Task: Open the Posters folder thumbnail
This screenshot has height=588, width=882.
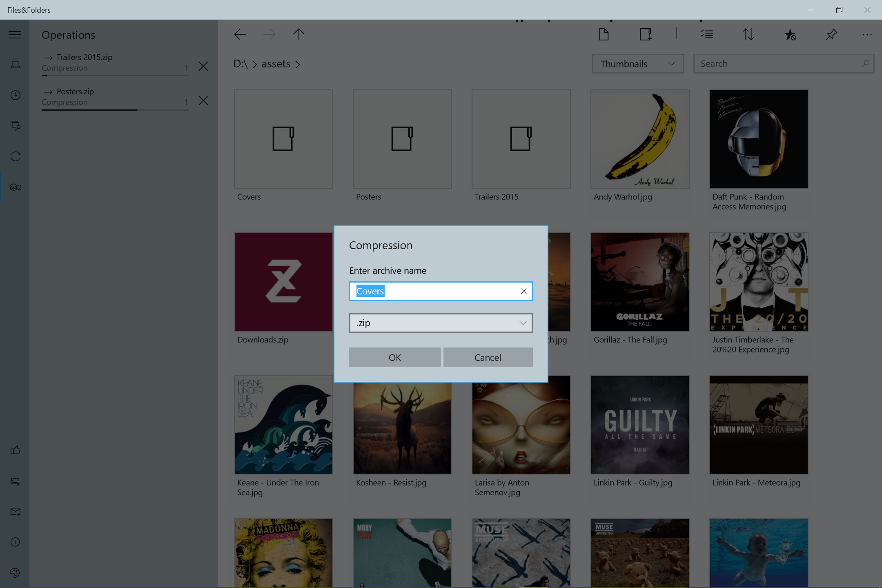Action: pyautogui.click(x=402, y=139)
